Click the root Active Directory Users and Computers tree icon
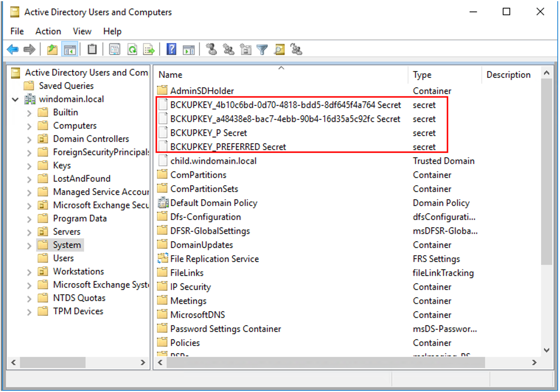Screen dimensions: 560x392 (x=15, y=72)
